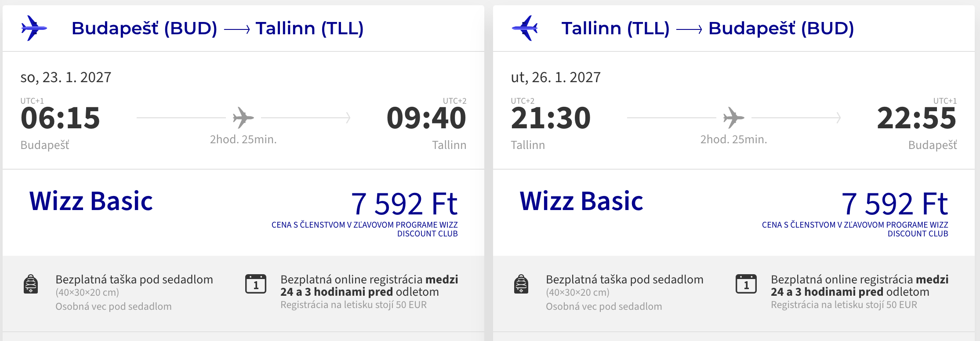Click return date ut, 26. 1. 2027
Image resolution: width=980 pixels, height=341 pixels.
point(555,77)
